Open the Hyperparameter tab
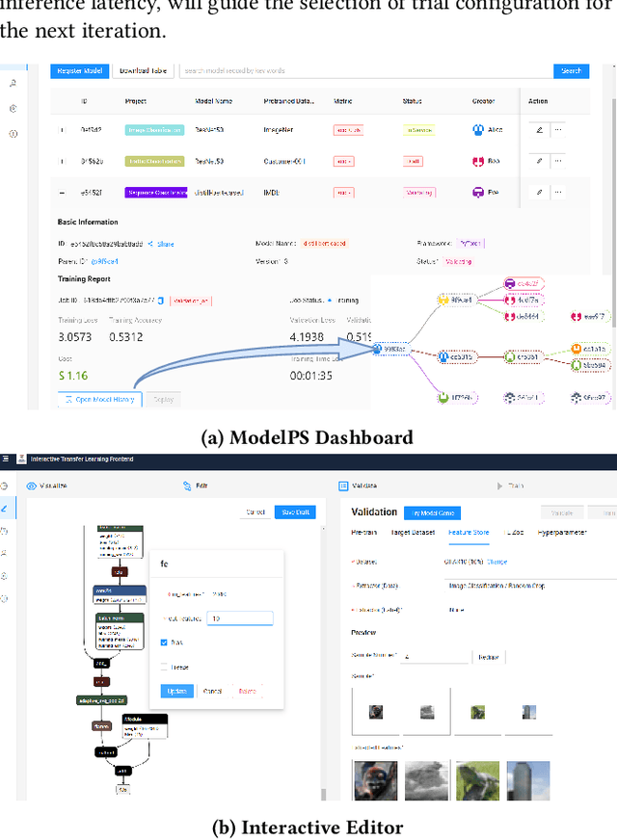 pyautogui.click(x=564, y=532)
